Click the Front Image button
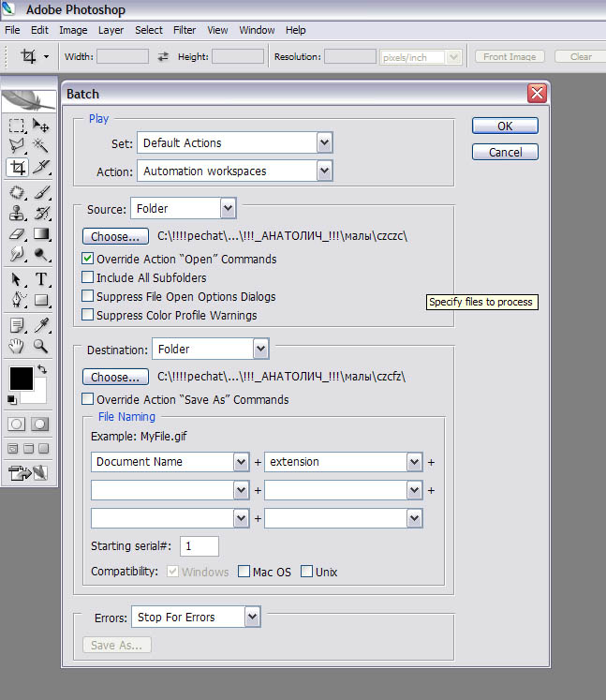Viewport: 606px width, 700px height. tap(510, 57)
